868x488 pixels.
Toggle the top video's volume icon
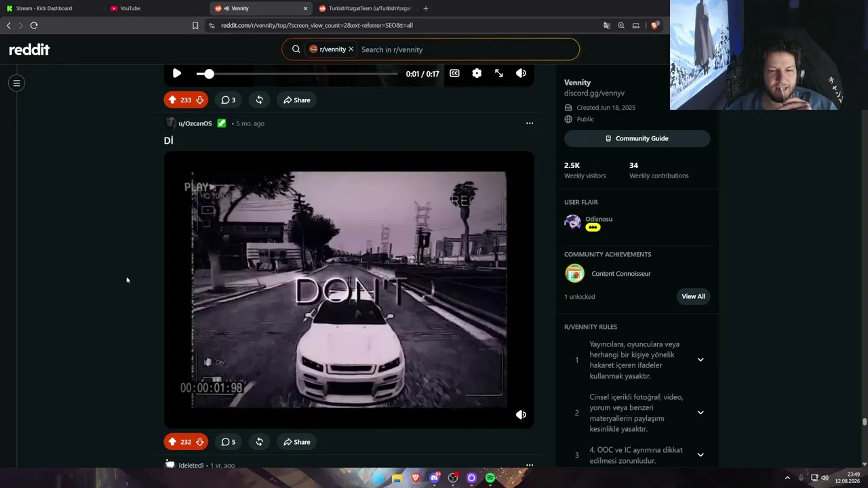[521, 73]
